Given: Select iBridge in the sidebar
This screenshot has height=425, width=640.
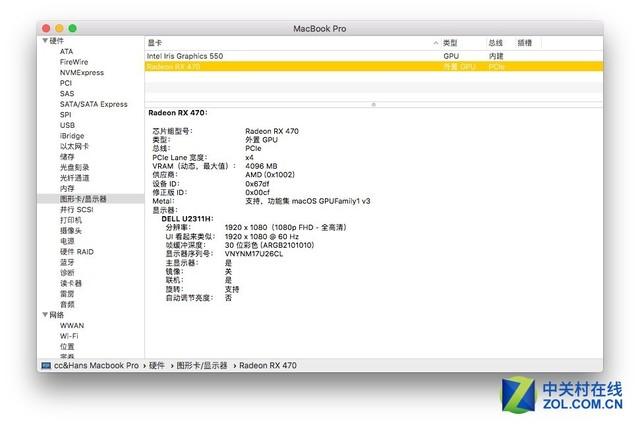Looking at the screenshot, I should pyautogui.click(x=72, y=136).
